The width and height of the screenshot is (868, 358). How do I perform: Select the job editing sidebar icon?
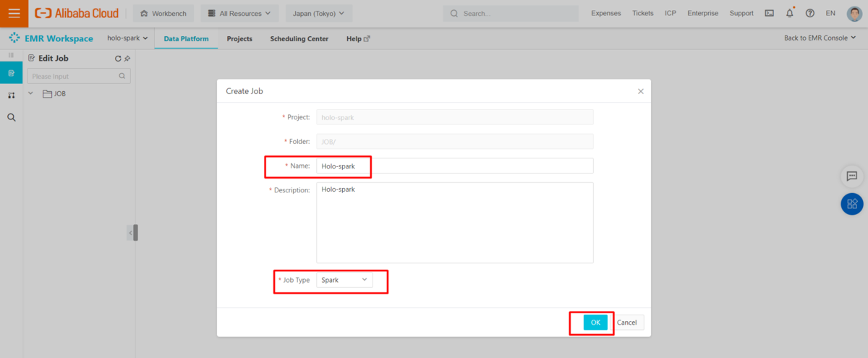click(x=12, y=73)
